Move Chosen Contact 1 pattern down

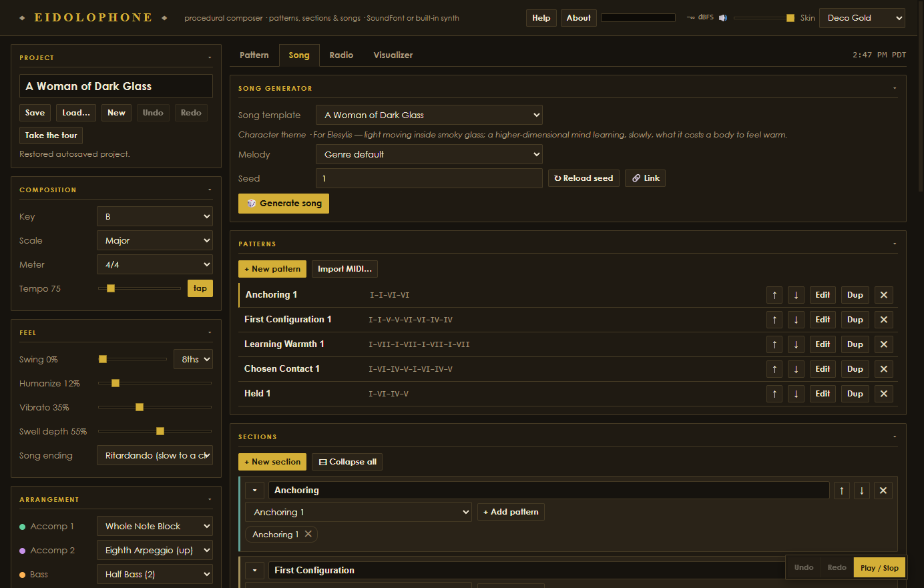(x=796, y=369)
